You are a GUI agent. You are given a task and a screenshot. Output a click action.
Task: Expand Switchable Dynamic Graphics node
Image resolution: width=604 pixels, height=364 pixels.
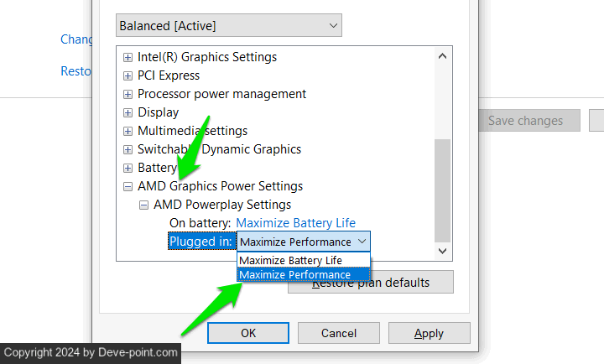128,149
